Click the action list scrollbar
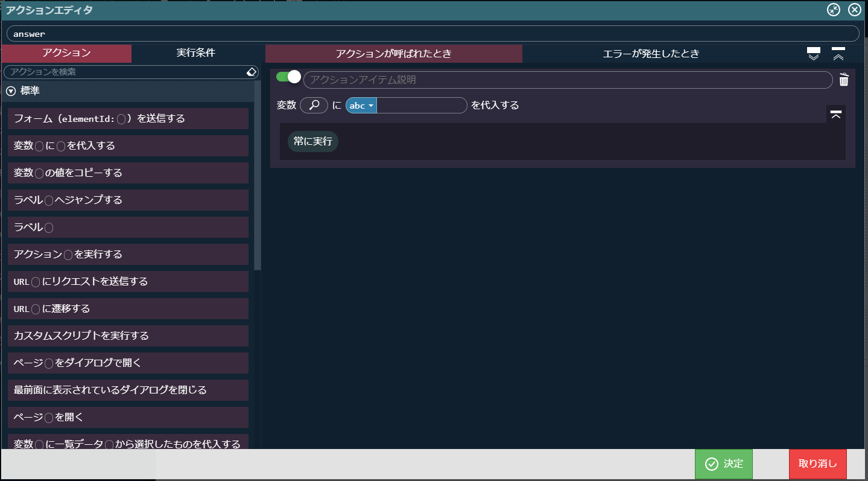Image resolution: width=868 pixels, height=481 pixels. click(258, 175)
